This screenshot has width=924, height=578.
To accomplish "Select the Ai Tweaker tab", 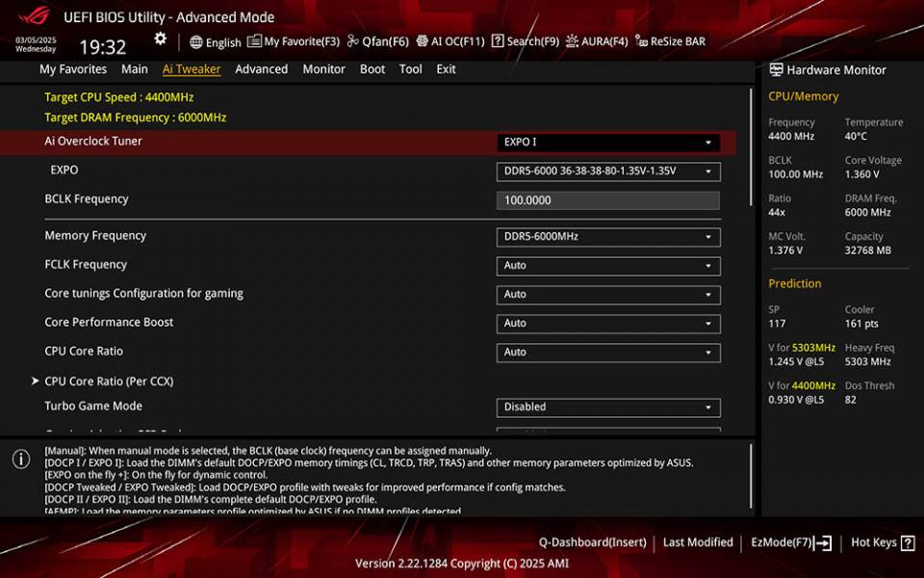I will click(x=192, y=69).
